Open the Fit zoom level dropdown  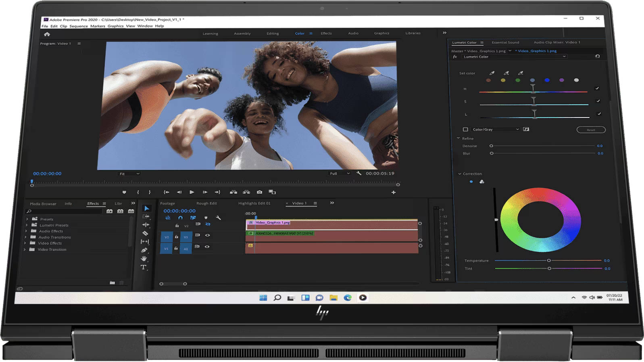129,174
